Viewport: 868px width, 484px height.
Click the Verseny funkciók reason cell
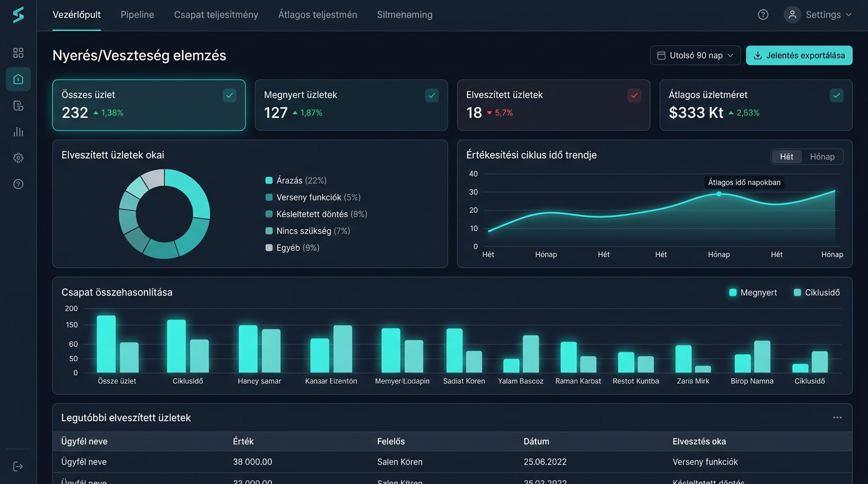pos(705,462)
